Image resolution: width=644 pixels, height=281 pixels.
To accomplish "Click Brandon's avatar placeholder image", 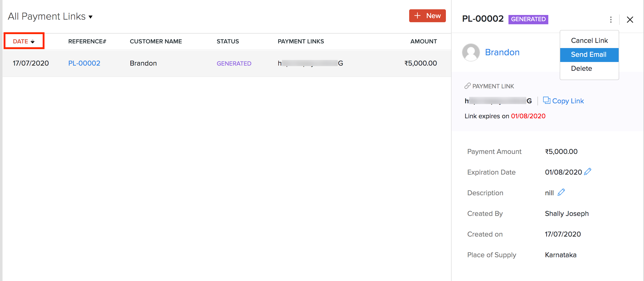I will [471, 52].
